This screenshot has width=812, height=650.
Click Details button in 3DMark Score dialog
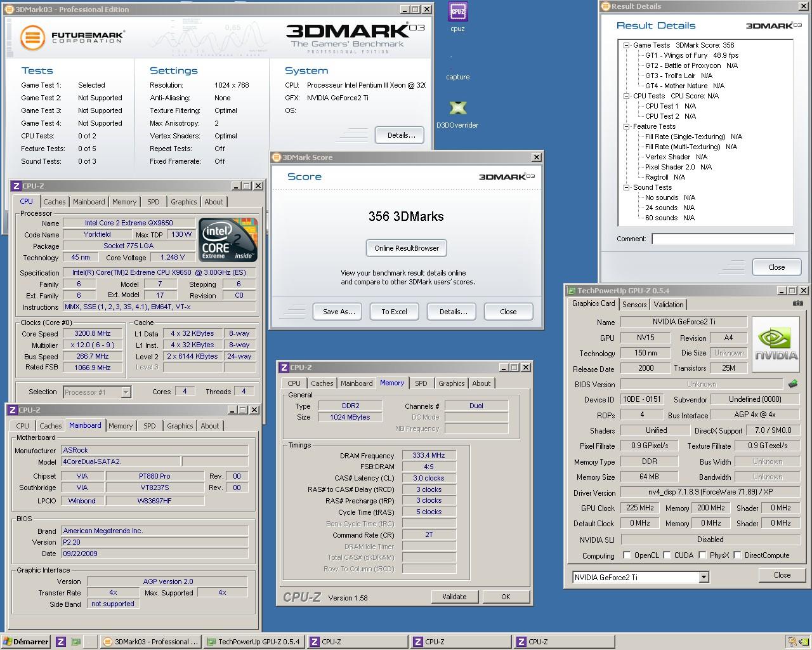pos(453,312)
